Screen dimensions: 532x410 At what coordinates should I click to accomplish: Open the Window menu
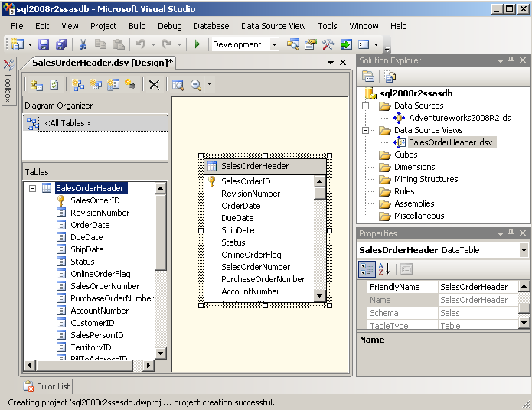(x=364, y=26)
